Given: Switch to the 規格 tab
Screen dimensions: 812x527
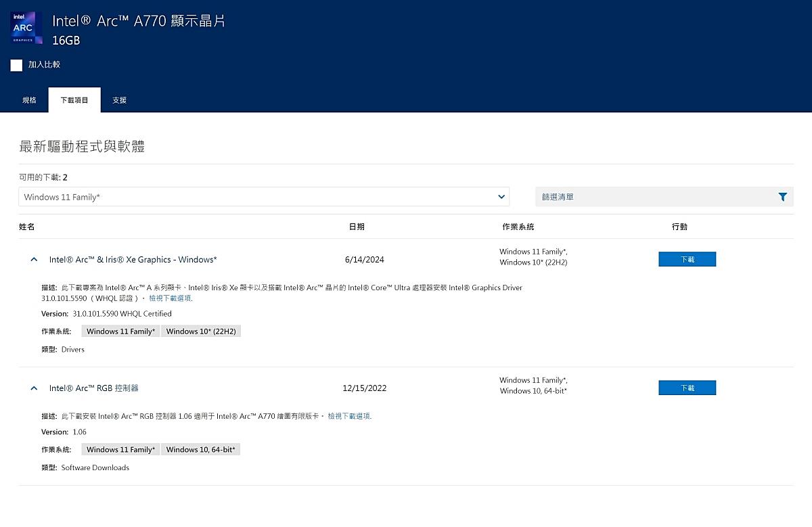Looking at the screenshot, I should pos(29,100).
